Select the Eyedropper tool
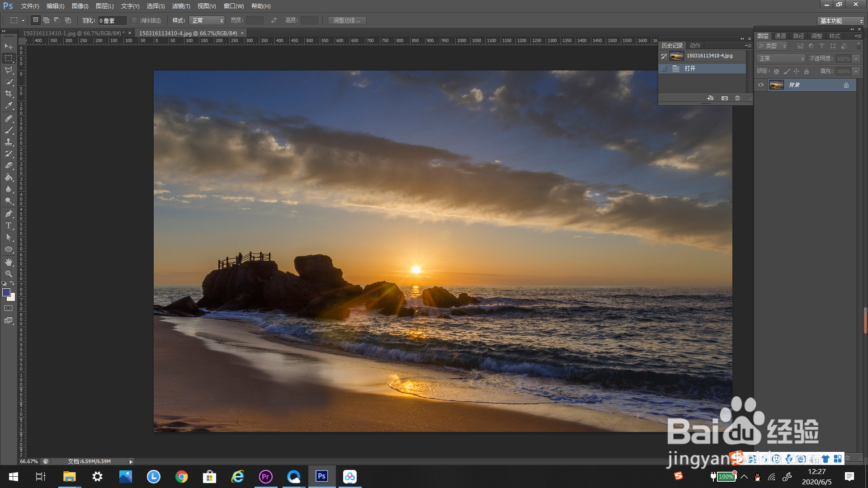 (9, 106)
